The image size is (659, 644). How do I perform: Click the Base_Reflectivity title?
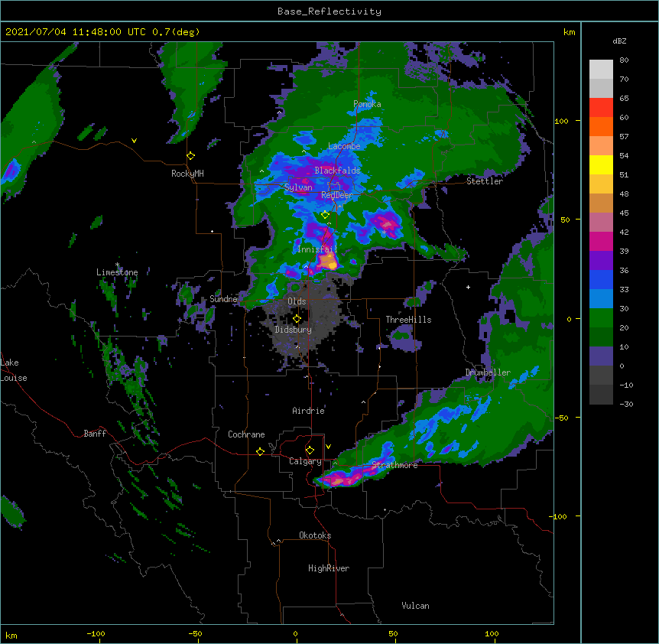[x=329, y=11]
